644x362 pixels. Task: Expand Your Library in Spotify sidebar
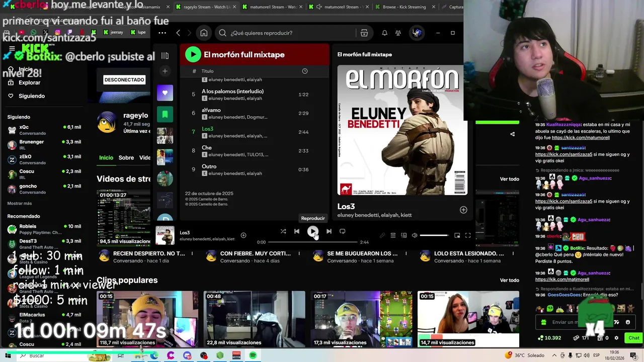pyautogui.click(x=165, y=56)
